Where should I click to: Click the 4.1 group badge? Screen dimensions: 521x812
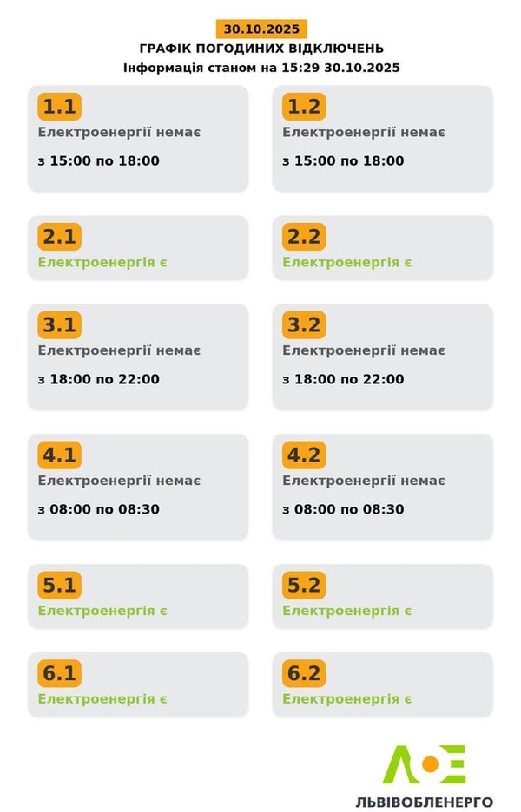(x=59, y=455)
